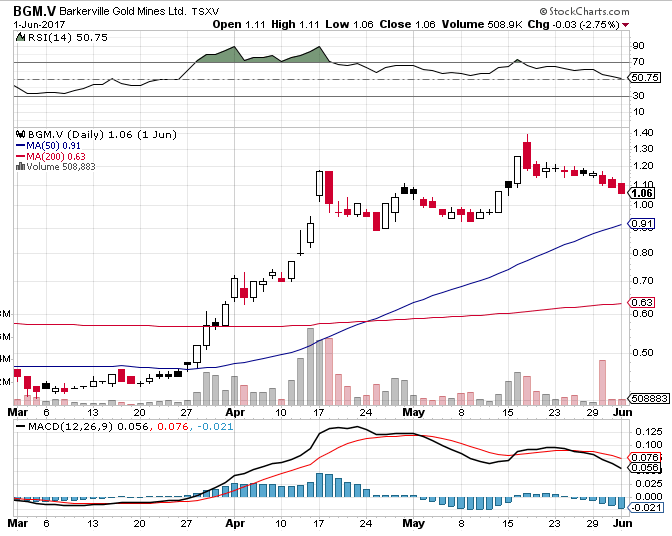Click the May label under the volume bars
The height and width of the screenshot is (536, 672).
click(x=414, y=413)
